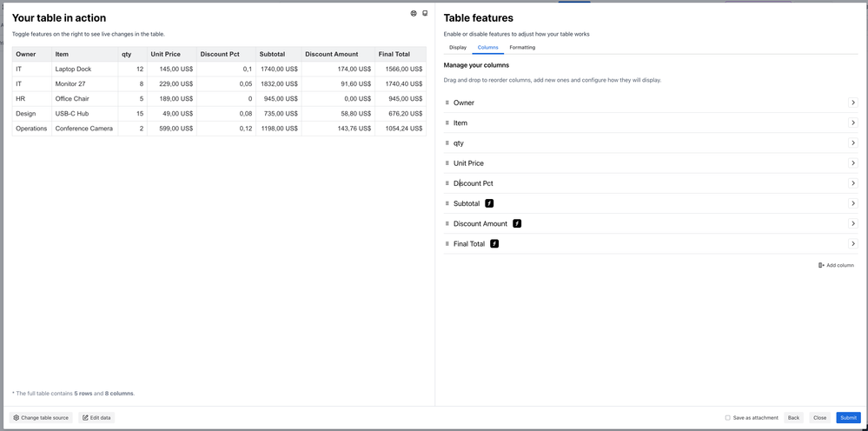
Task: Click the 1832,00 US$ subtotal cell
Action: 278,84
